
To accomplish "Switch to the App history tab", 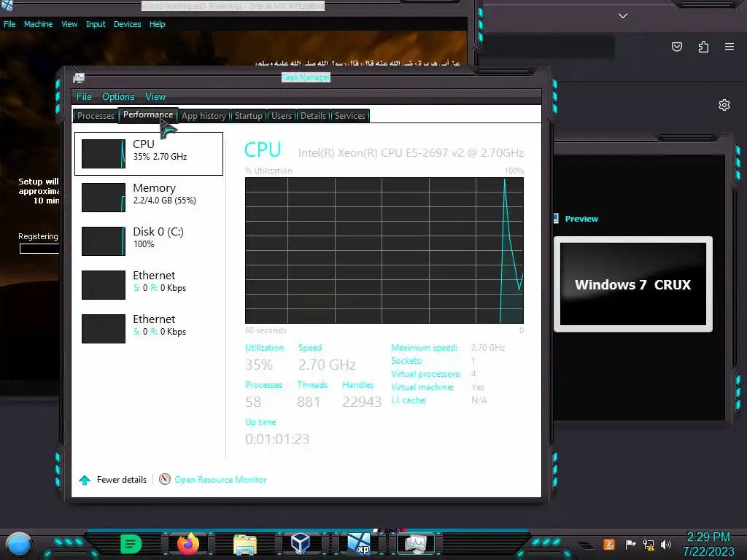I will click(204, 116).
